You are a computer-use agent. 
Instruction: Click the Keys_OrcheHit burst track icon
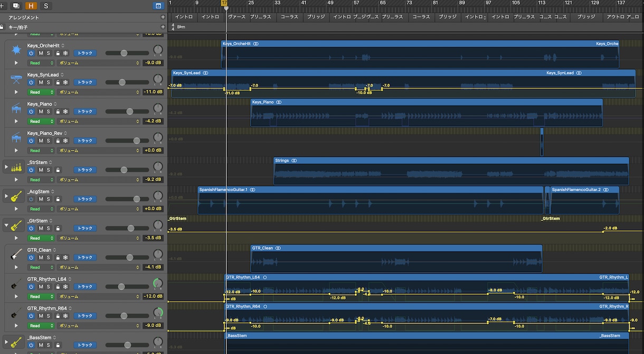[x=16, y=50]
